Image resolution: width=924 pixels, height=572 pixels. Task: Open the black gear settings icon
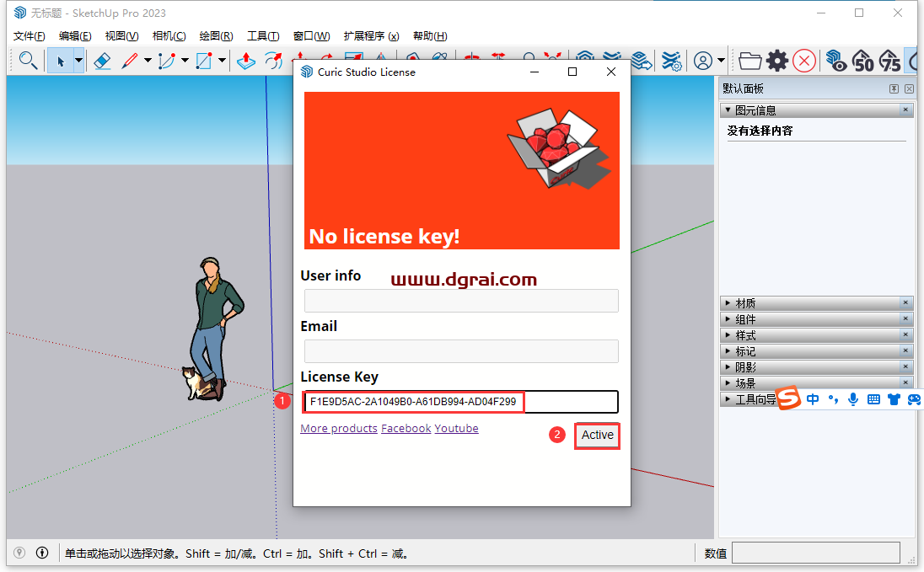(777, 61)
